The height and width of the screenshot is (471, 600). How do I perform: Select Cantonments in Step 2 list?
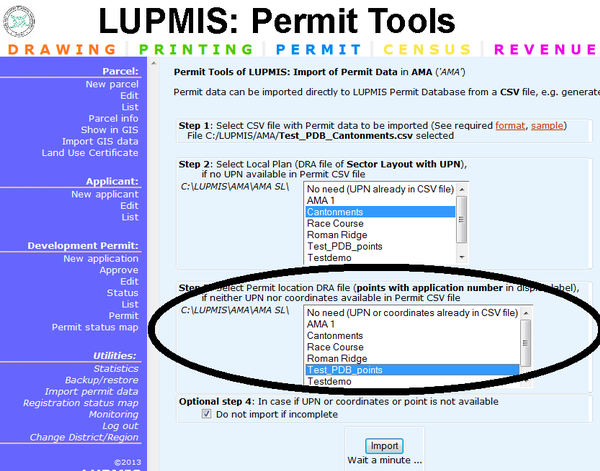coord(380,212)
